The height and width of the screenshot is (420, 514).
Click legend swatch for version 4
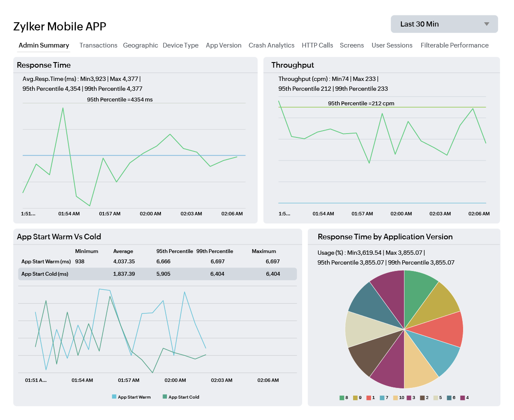[x=462, y=398]
